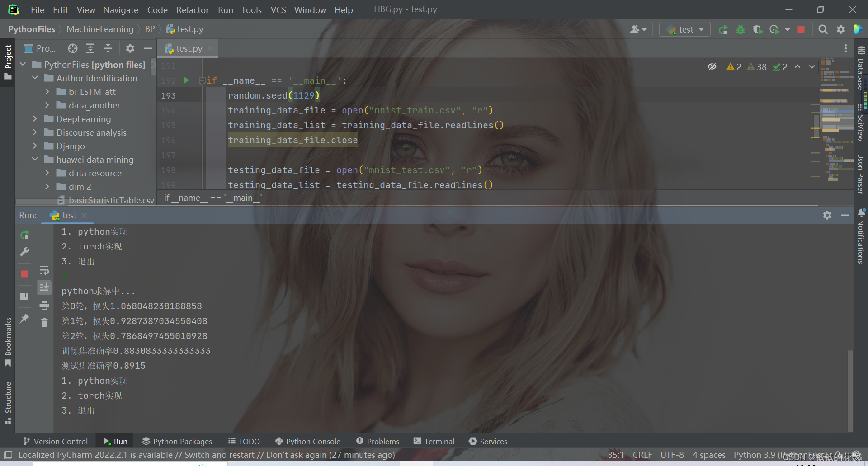Toggle the Structure tool window

(8, 402)
